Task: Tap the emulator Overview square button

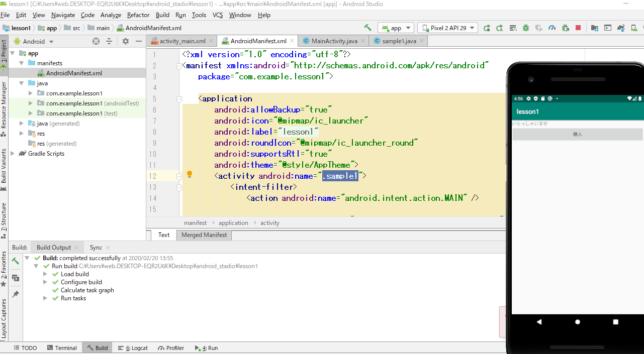Action: coord(616,322)
